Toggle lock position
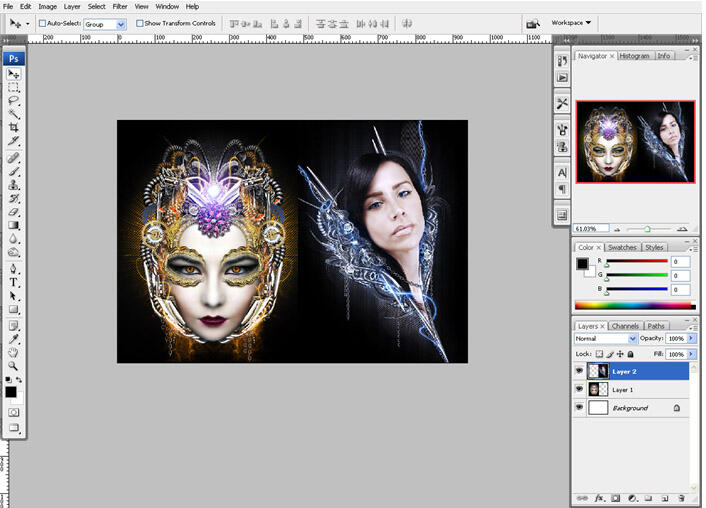The image size is (706, 508). point(620,354)
